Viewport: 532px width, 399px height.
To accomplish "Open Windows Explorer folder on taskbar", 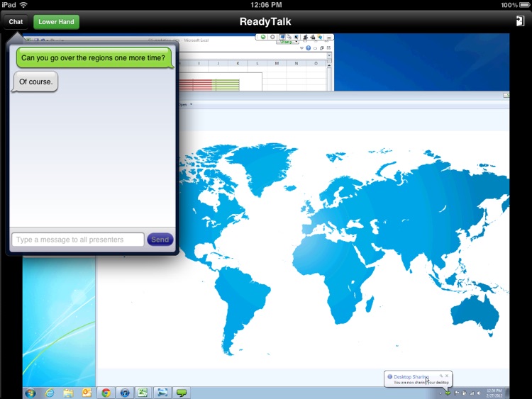I will coord(68,393).
